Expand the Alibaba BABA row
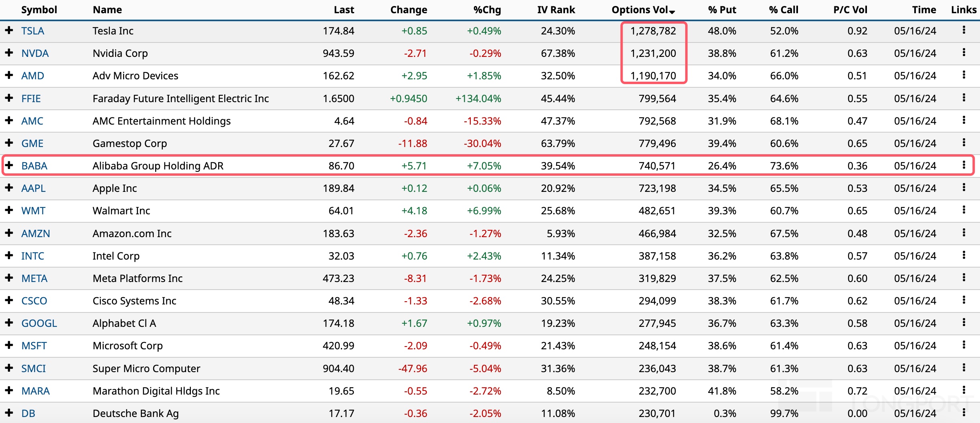 [9, 165]
